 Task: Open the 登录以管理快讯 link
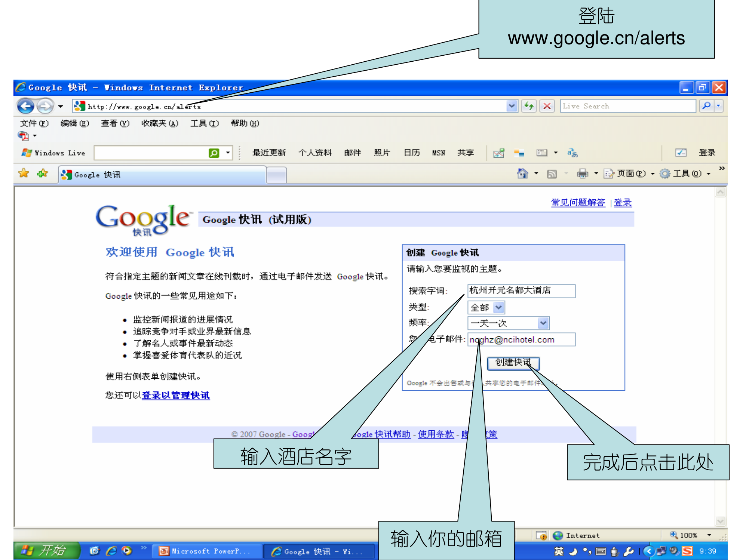point(176,395)
